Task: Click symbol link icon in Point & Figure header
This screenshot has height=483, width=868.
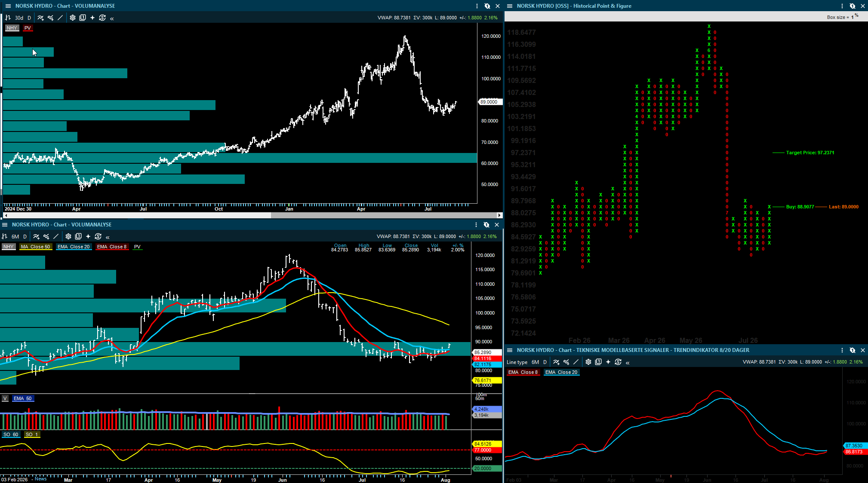Action: [x=853, y=6]
